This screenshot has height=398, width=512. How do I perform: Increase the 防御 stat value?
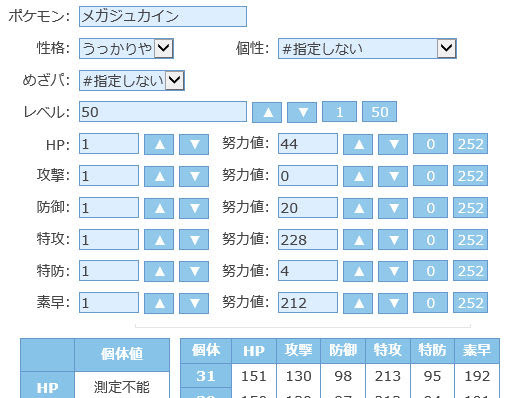click(x=159, y=208)
